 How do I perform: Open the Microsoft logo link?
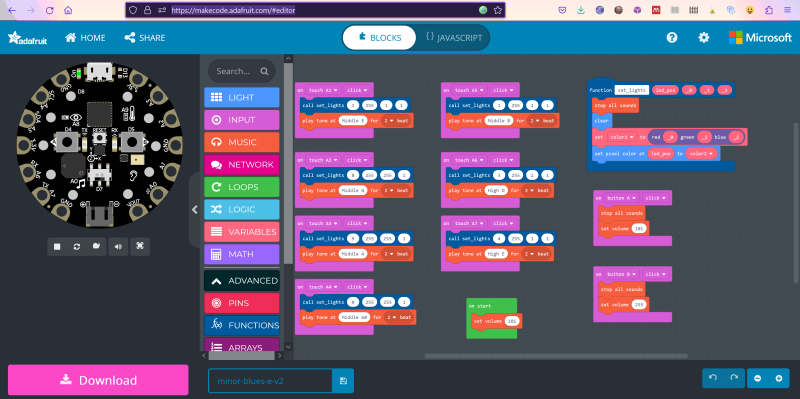coord(760,37)
